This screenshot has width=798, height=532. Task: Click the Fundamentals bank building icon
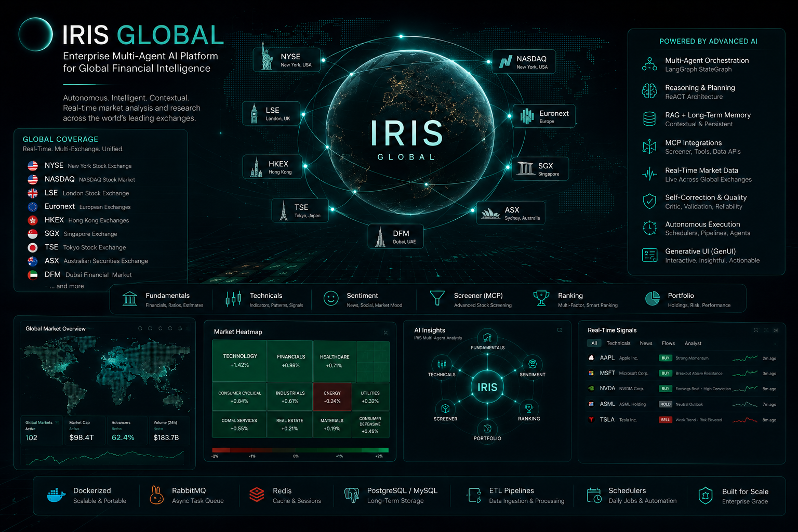[129, 298]
